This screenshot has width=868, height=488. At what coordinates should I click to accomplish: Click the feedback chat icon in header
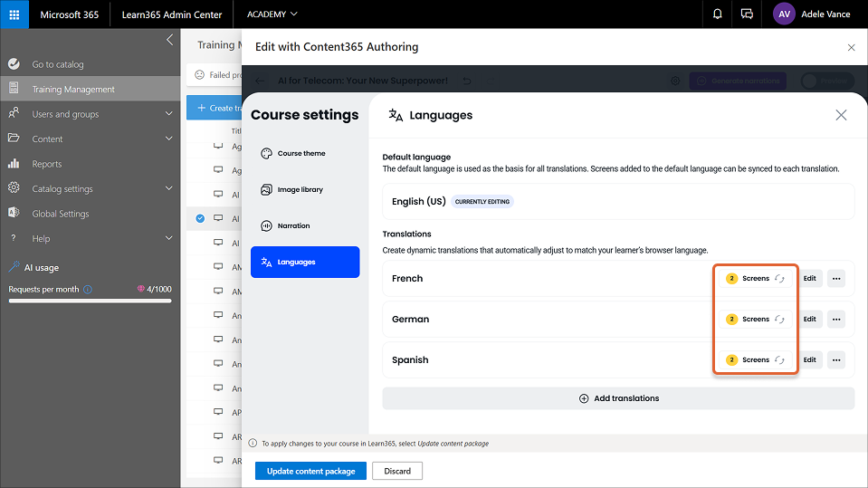pyautogui.click(x=747, y=14)
